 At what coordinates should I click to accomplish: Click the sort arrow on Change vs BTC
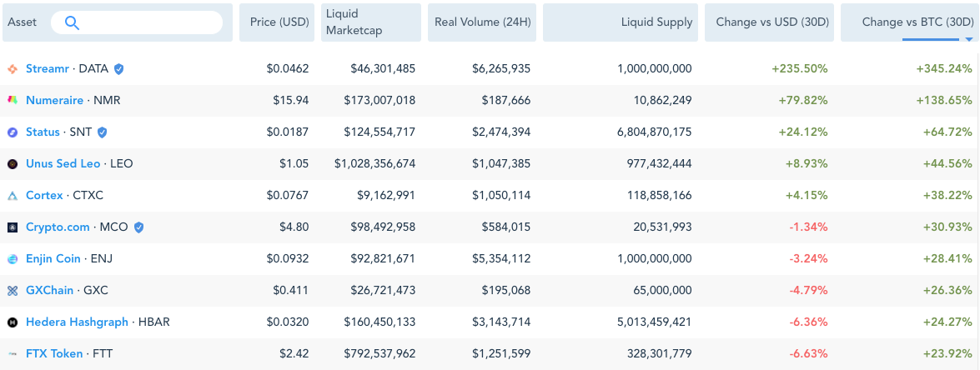[x=969, y=39]
